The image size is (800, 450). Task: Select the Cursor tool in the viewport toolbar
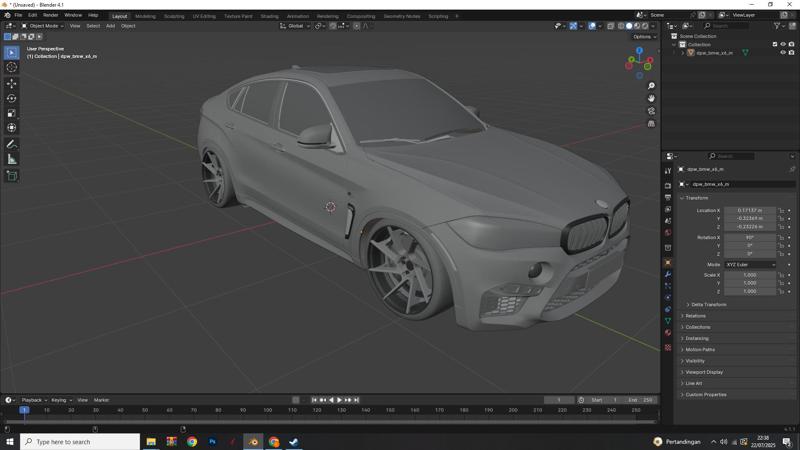(11, 67)
